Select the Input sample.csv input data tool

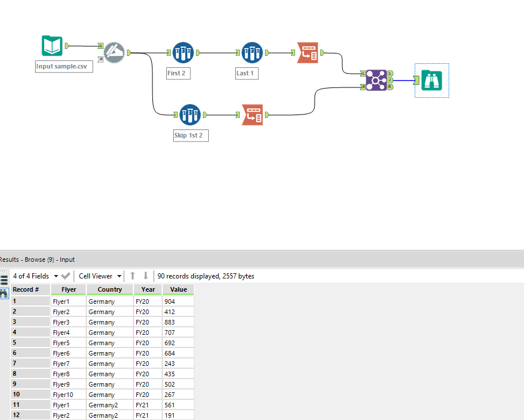click(52, 46)
